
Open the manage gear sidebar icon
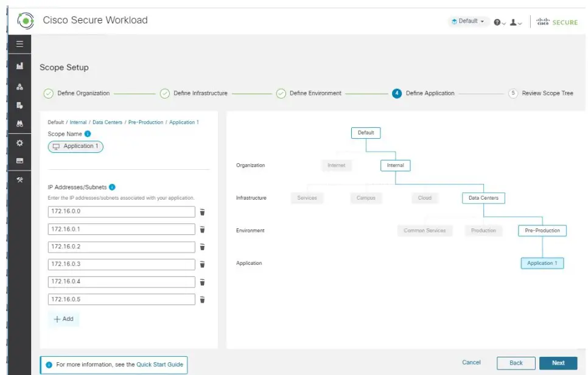[20, 143]
